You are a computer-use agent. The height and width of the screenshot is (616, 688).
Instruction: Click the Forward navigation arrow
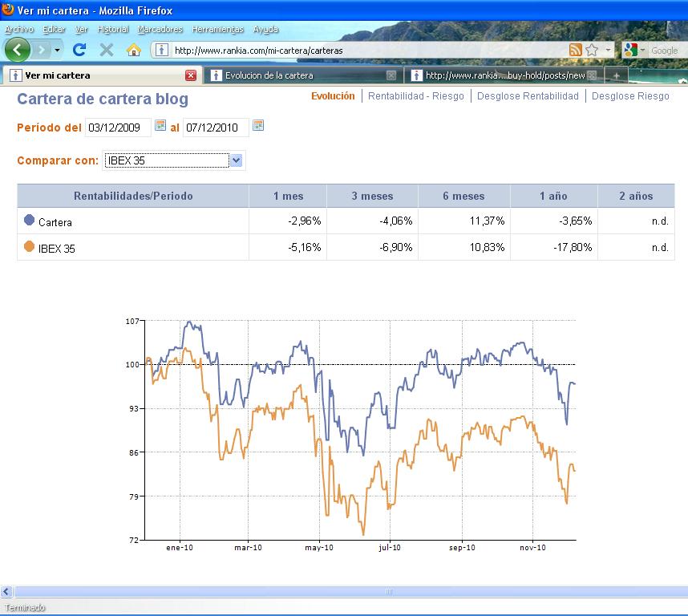pos(41,50)
